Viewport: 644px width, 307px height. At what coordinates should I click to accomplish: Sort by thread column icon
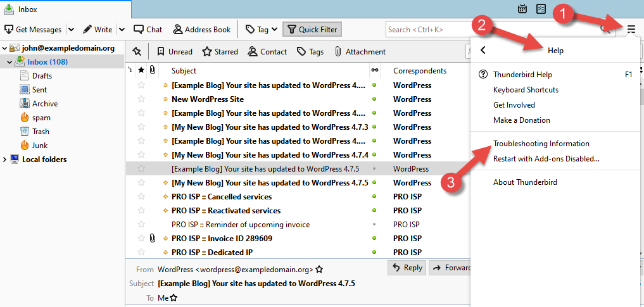pos(130,70)
